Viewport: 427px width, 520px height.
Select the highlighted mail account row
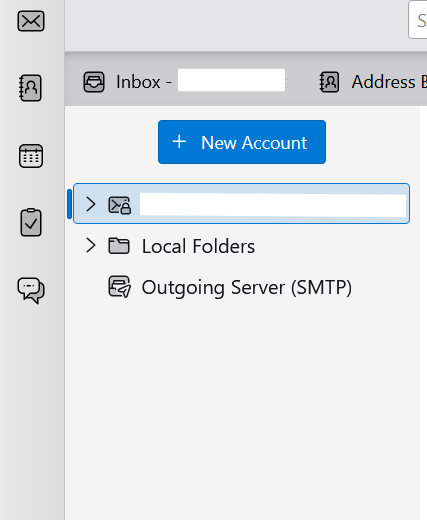(x=241, y=203)
